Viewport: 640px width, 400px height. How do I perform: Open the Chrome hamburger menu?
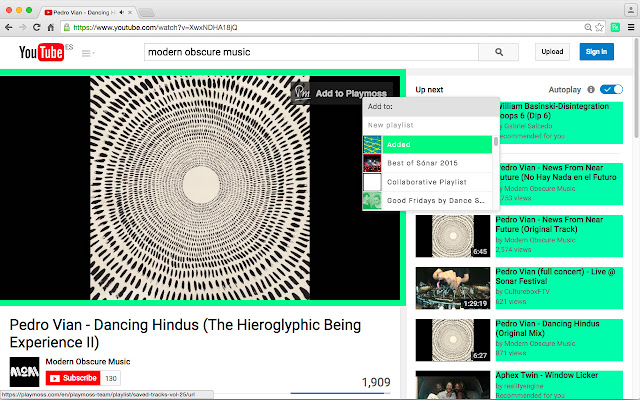631,27
